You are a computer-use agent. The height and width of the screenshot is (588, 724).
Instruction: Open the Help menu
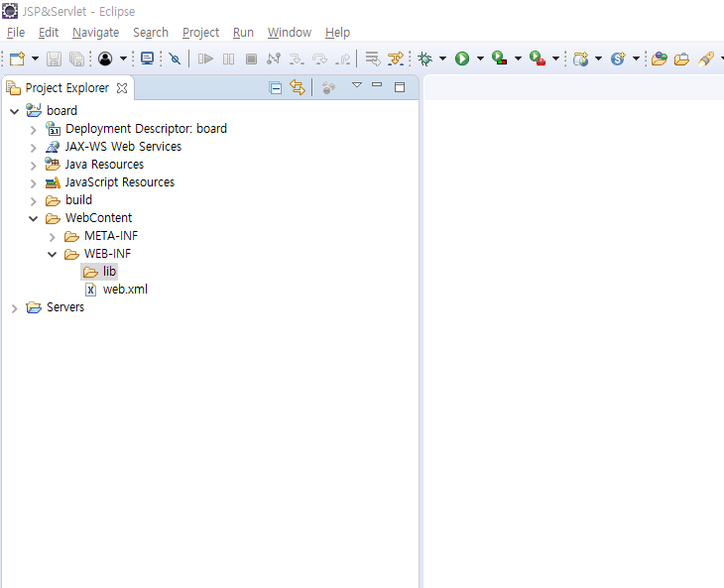[337, 33]
